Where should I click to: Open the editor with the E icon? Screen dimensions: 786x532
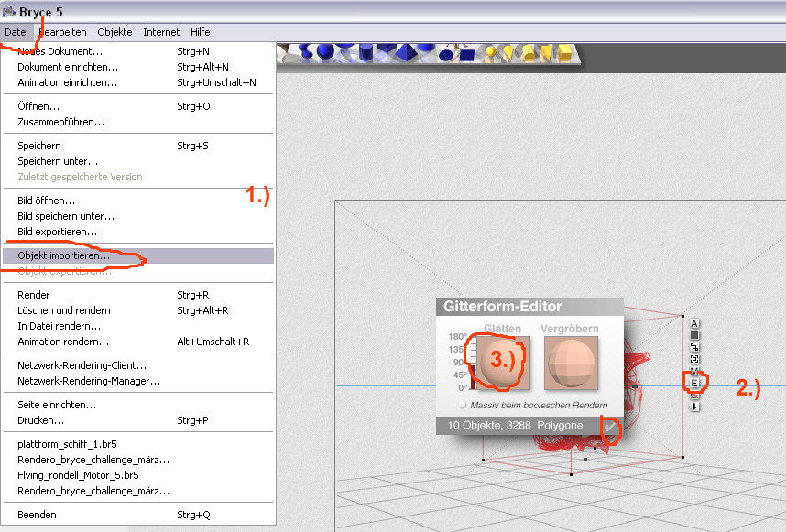pos(694,384)
